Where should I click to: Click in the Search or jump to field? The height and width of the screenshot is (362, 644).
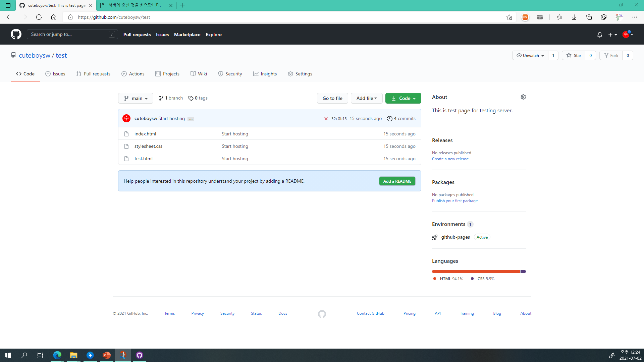(x=72, y=34)
